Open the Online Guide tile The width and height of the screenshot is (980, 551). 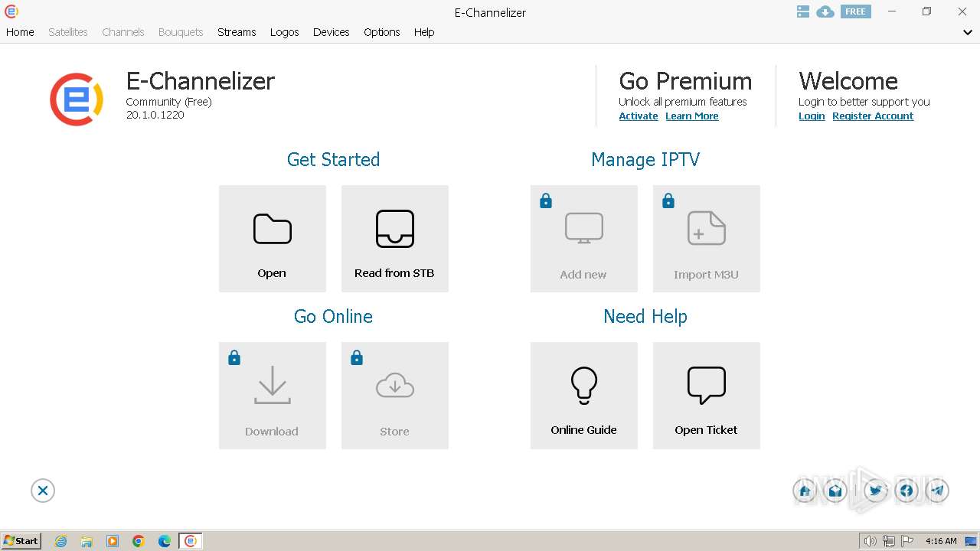584,396
